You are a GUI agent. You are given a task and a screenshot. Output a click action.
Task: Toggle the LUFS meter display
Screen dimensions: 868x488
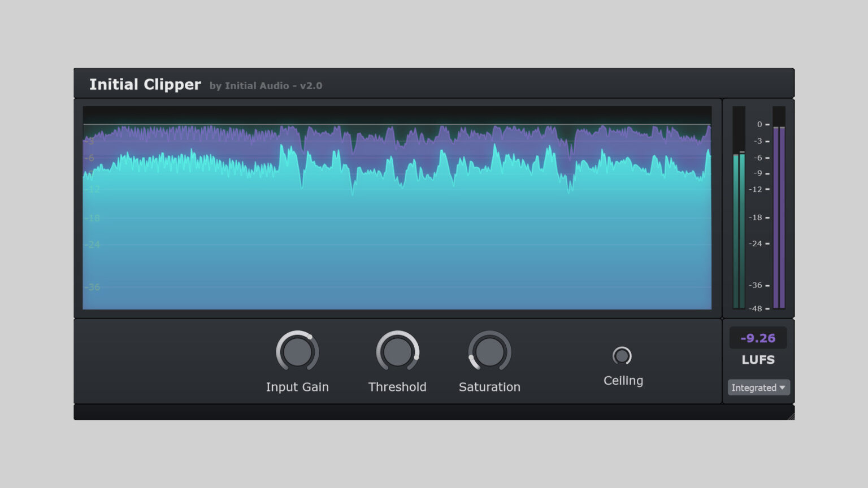click(758, 360)
